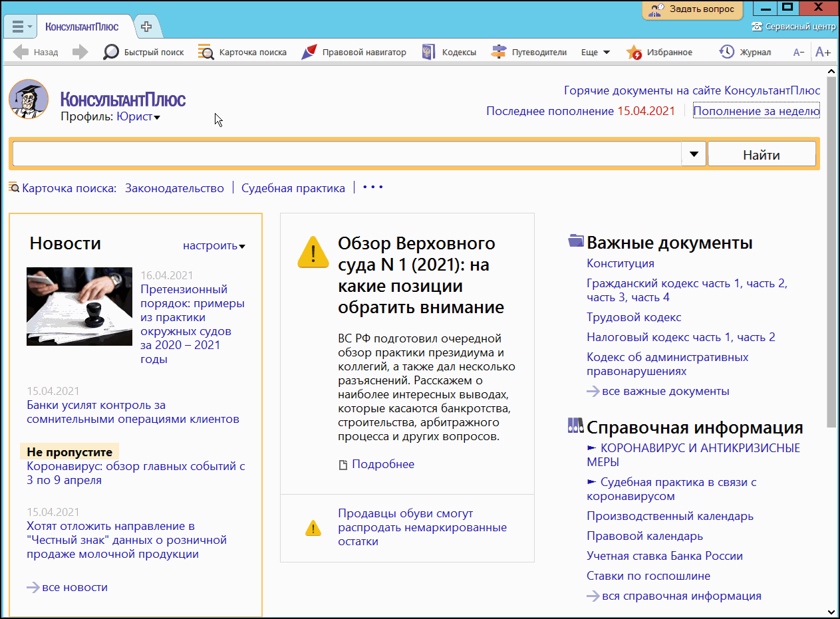Open Горячие документы на сайте link
The height and width of the screenshot is (619, 840).
pos(692,90)
